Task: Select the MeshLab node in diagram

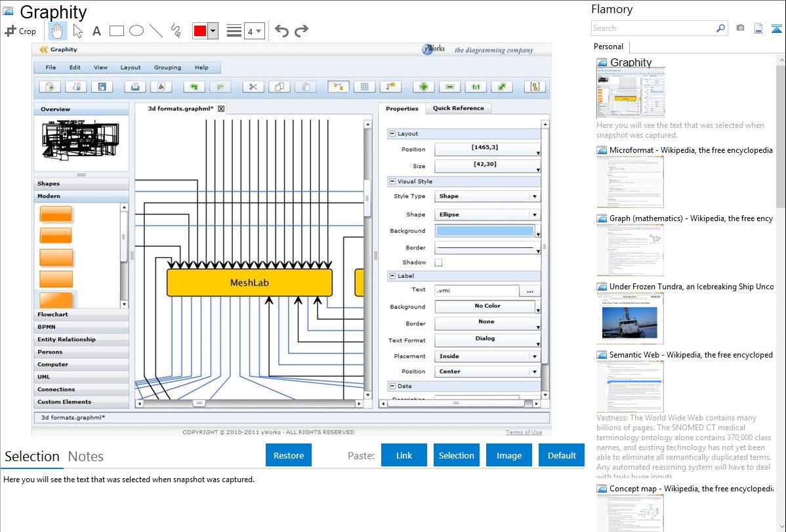Action: [x=249, y=283]
